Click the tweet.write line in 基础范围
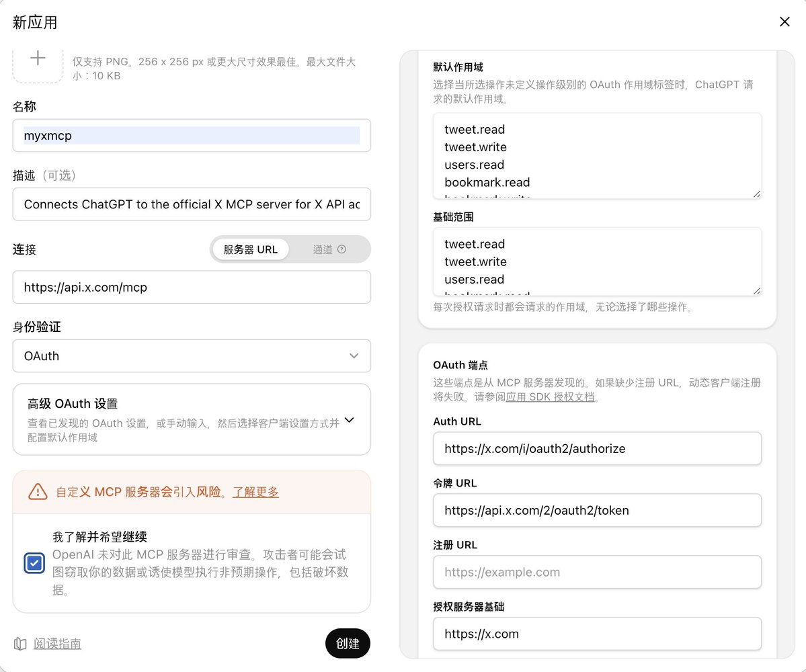806x672 pixels. pyautogui.click(x=475, y=261)
